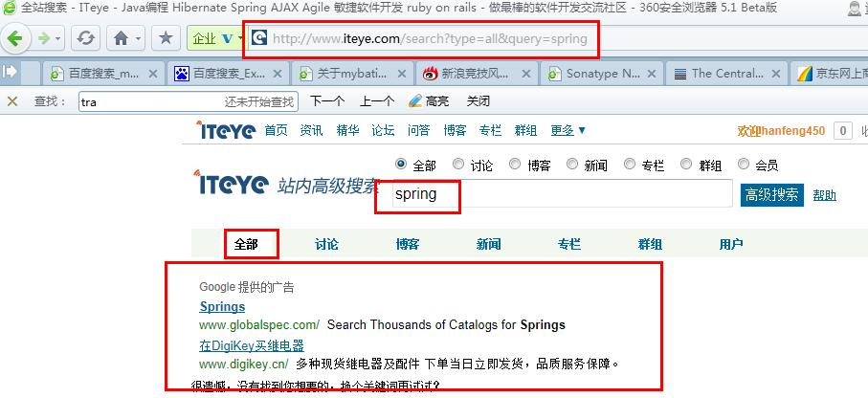Open the Springs ad link

tap(222, 307)
